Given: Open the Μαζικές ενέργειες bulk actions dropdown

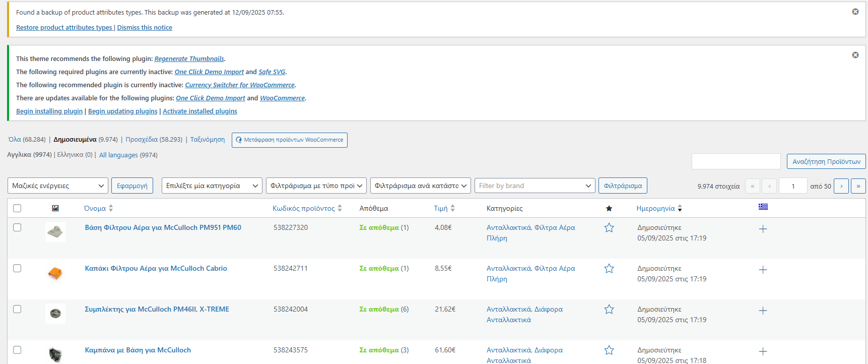Looking at the screenshot, I should [58, 186].
